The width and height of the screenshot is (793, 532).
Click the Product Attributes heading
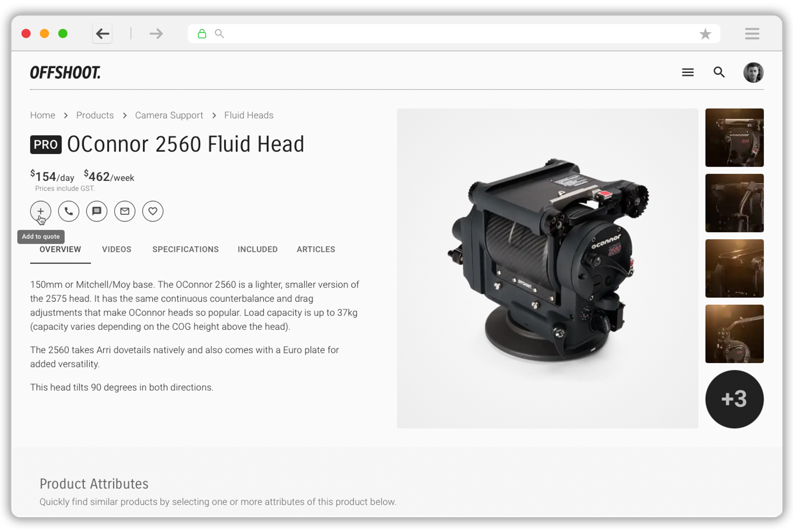pos(94,484)
